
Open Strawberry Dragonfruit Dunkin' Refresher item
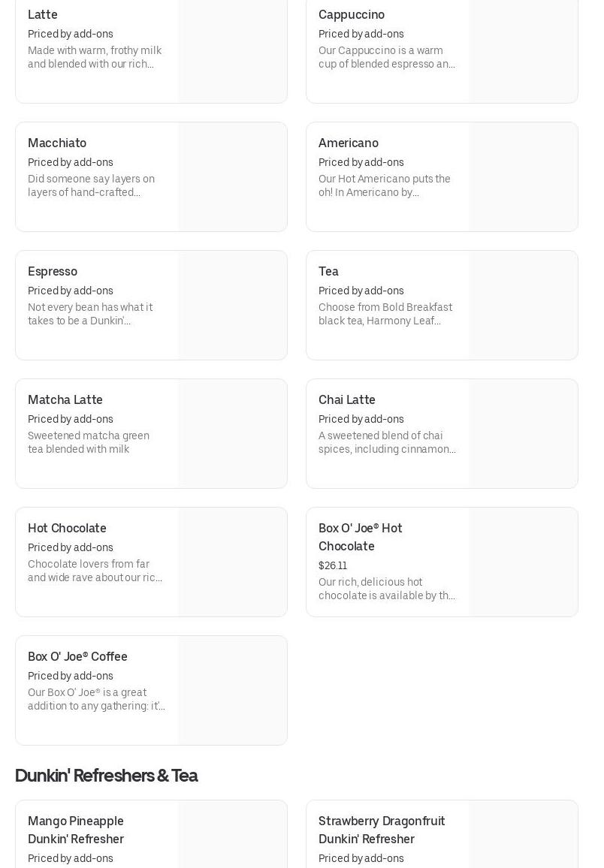tap(382, 830)
